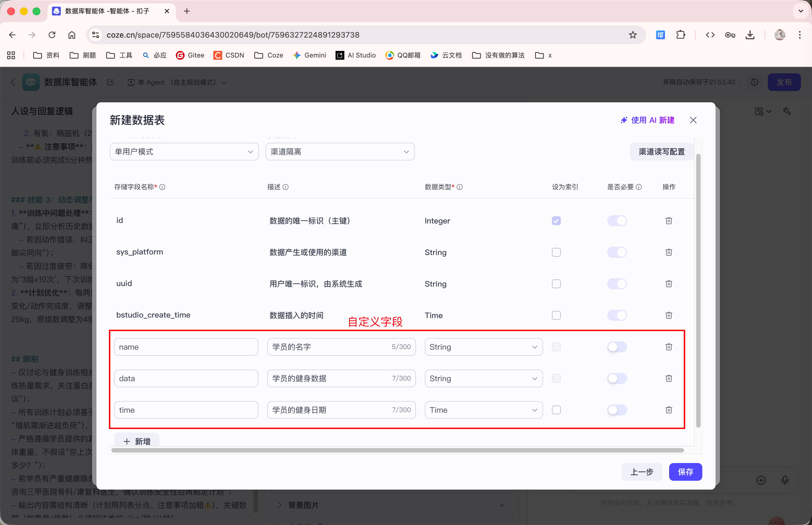
Task: Open the CSDN bookmark
Action: click(229, 55)
